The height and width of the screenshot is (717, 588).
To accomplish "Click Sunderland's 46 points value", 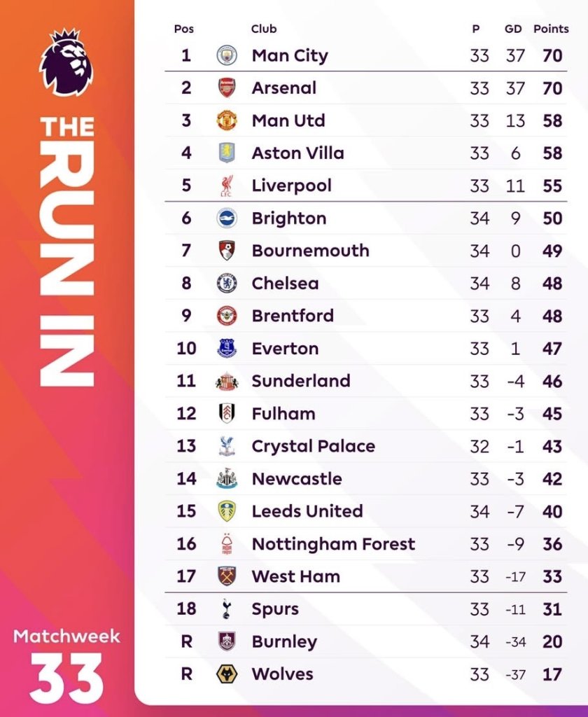I will 552,381.
